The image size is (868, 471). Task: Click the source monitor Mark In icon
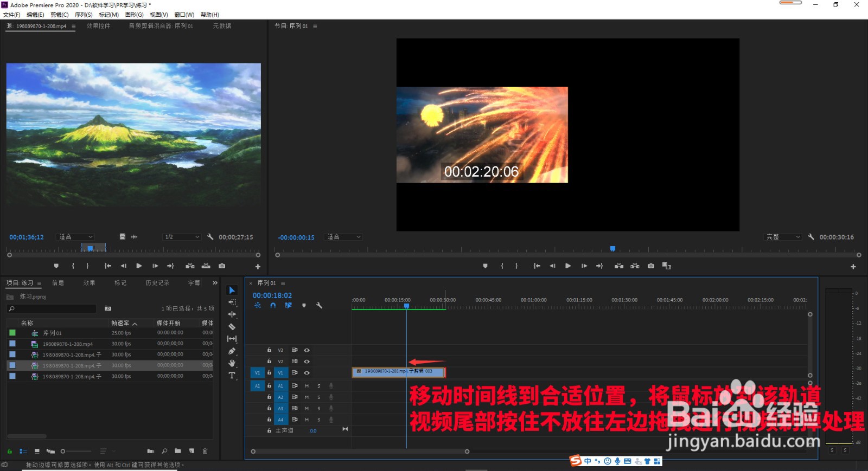click(73, 266)
